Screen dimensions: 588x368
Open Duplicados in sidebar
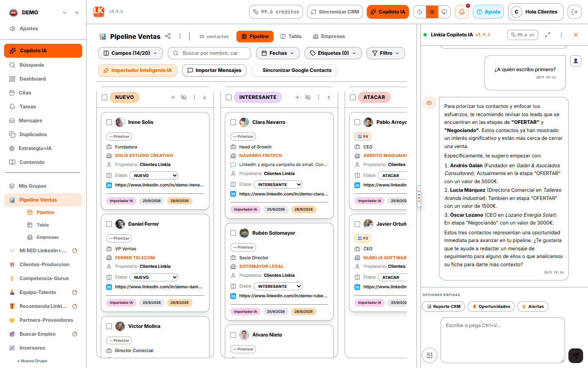tap(33, 135)
